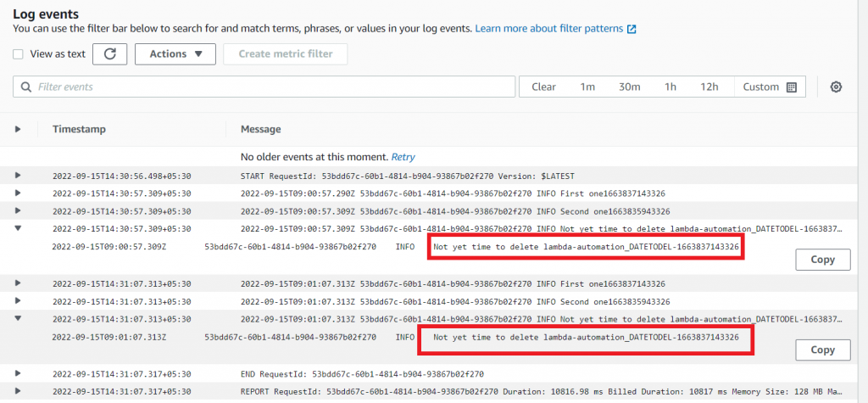
Task: Click the search magnifier icon in filter bar
Action: [x=26, y=87]
